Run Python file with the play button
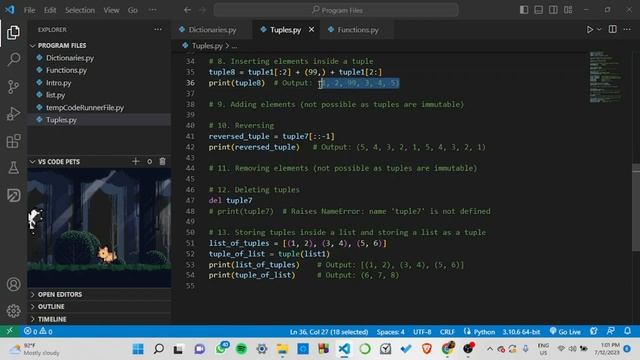Viewport: 640px width, 360px height. pos(590,29)
